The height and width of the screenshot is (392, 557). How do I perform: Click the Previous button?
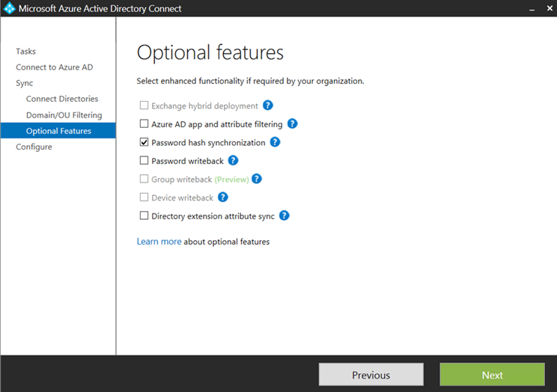371,375
